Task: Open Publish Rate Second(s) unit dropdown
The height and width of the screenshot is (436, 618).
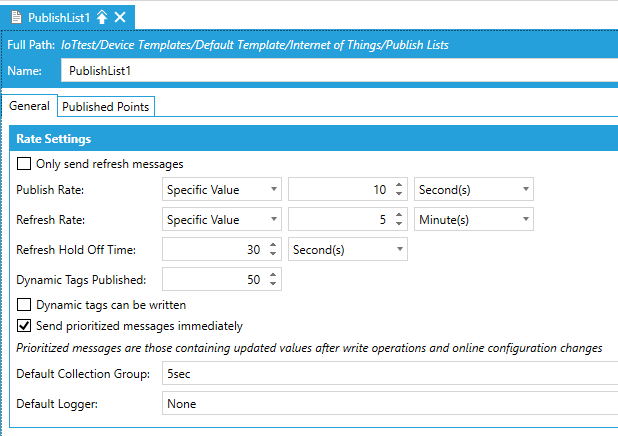Action: [473, 190]
